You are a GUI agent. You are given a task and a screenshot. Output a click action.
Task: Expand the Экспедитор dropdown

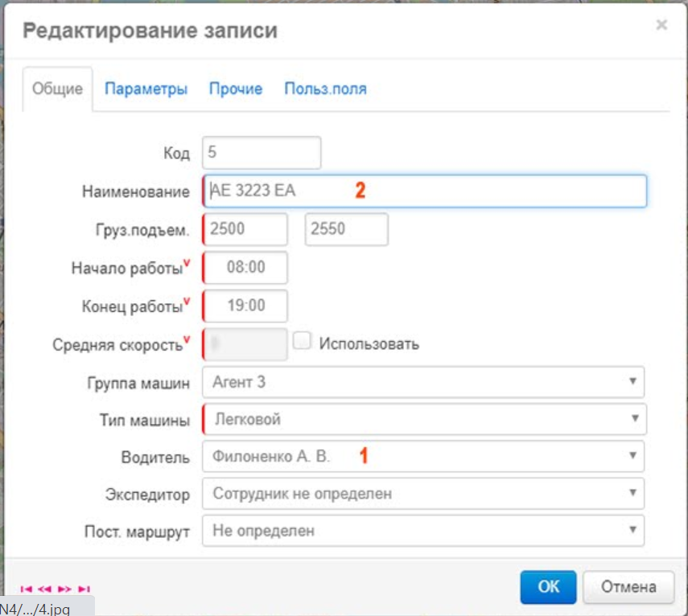(x=423, y=494)
